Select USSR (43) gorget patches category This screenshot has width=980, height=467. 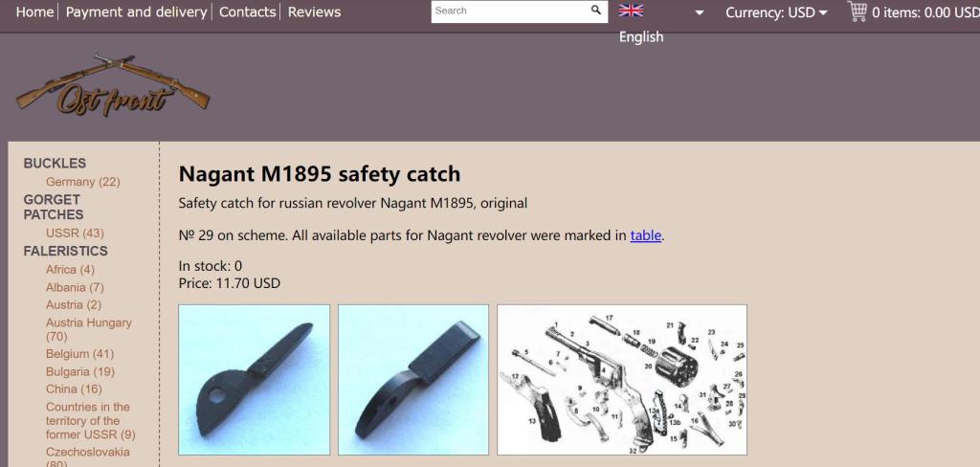coord(75,233)
